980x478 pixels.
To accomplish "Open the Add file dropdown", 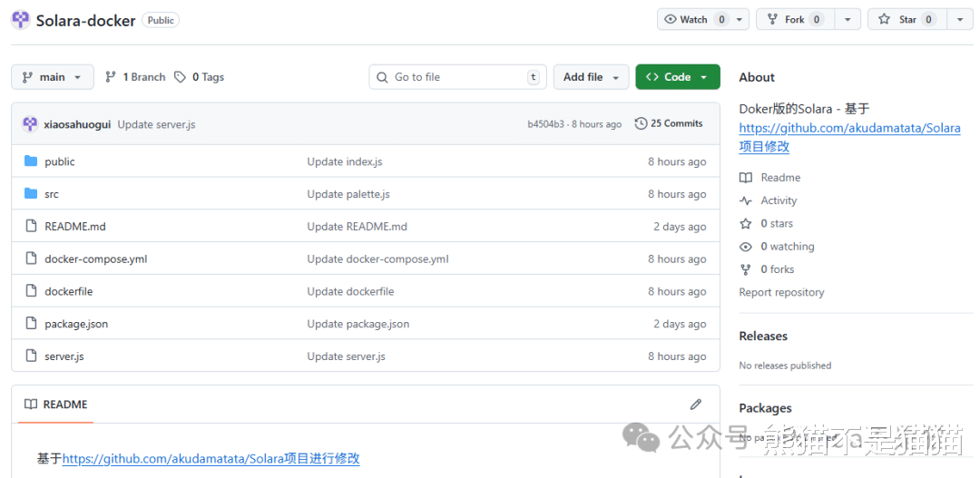I will [592, 77].
